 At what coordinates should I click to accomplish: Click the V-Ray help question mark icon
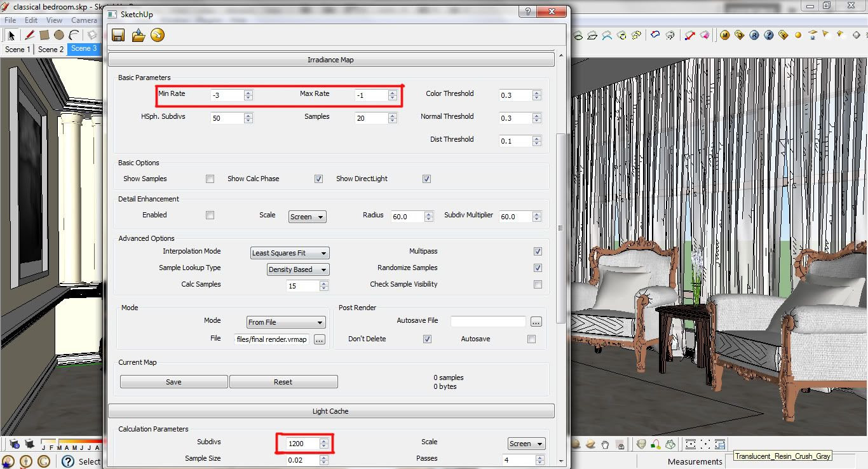click(769, 36)
